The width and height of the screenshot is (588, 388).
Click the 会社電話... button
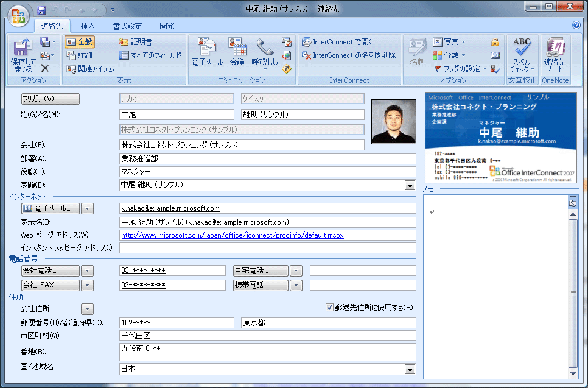[x=51, y=270]
